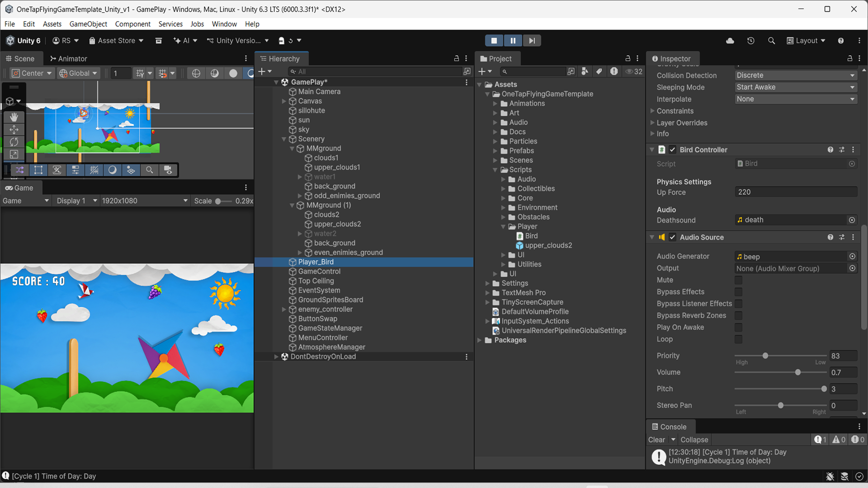Viewport: 868px width, 488px height.
Task: Toggle Collapse in the Console
Action: pos(694,440)
